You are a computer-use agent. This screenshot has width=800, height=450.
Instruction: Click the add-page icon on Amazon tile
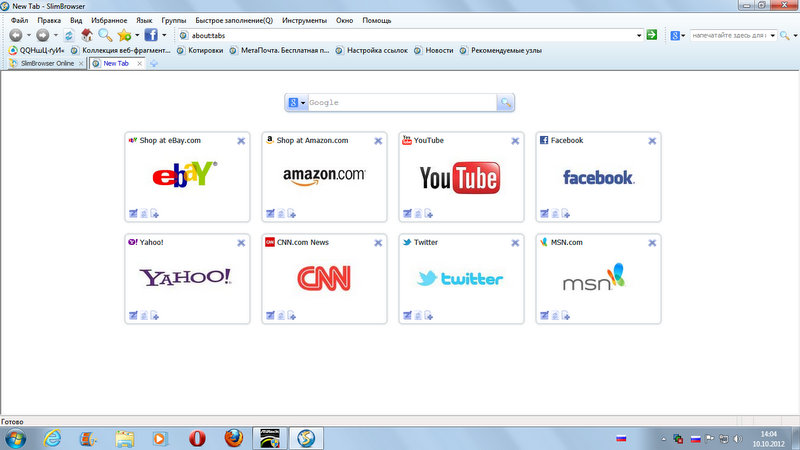tap(291, 213)
